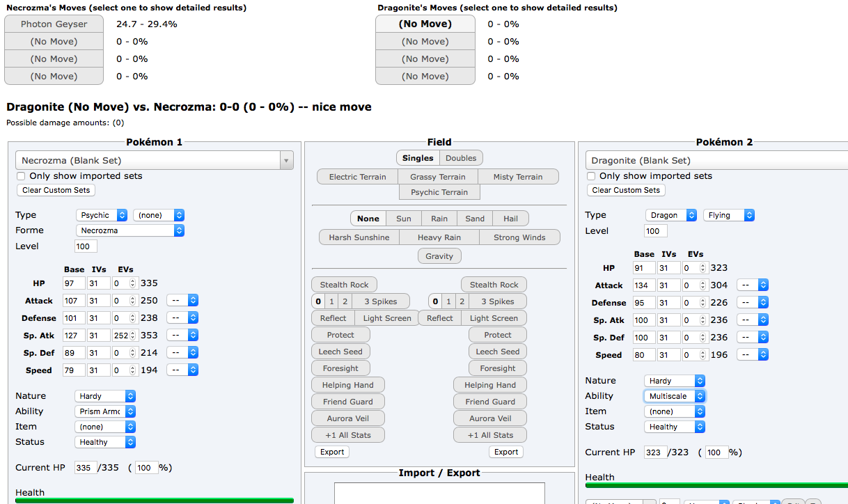Select Necrozma's Photon Geyser move
Image resolution: width=848 pixels, height=504 pixels.
click(x=54, y=24)
